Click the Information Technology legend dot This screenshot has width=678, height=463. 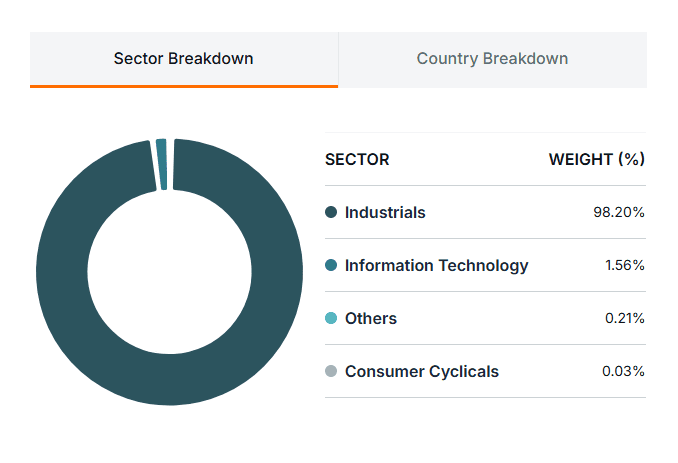click(331, 265)
